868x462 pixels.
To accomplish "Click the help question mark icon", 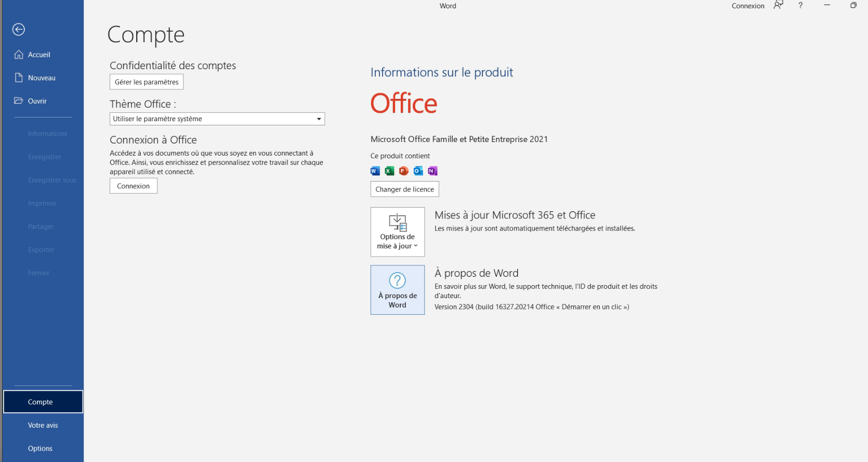I will (x=800, y=6).
